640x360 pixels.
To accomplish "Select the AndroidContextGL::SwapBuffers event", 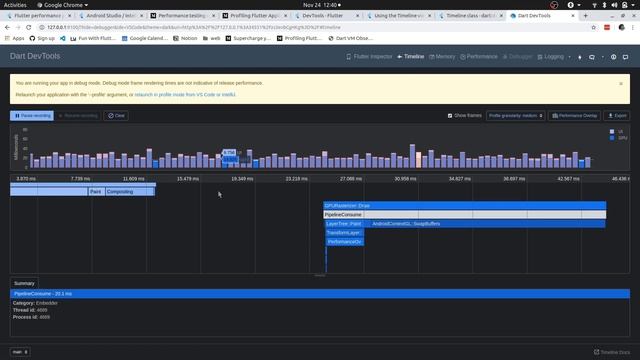I will point(487,224).
